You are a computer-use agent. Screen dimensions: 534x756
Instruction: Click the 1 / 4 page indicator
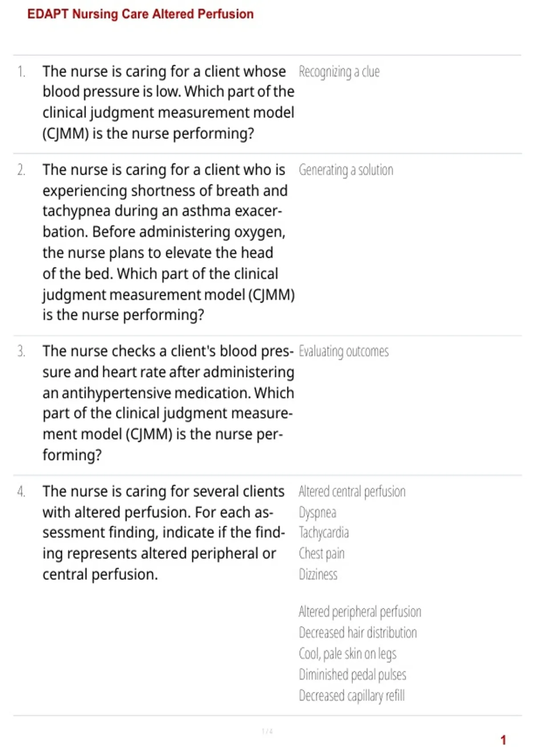267,732
